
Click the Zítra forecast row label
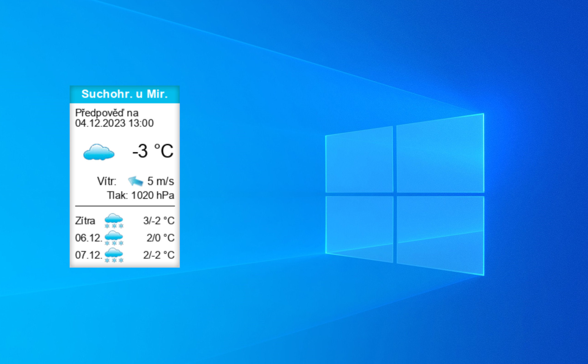click(x=85, y=221)
